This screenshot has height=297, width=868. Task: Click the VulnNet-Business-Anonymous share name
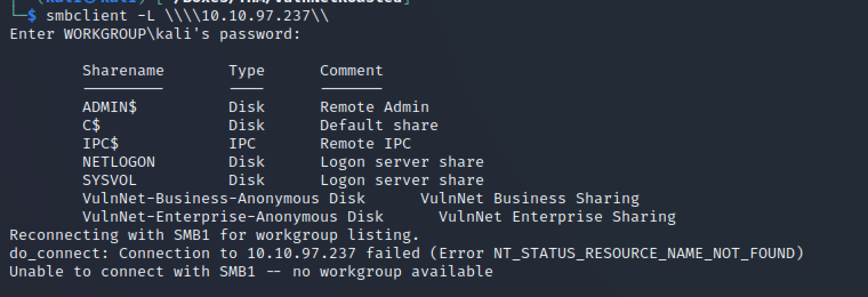point(201,198)
